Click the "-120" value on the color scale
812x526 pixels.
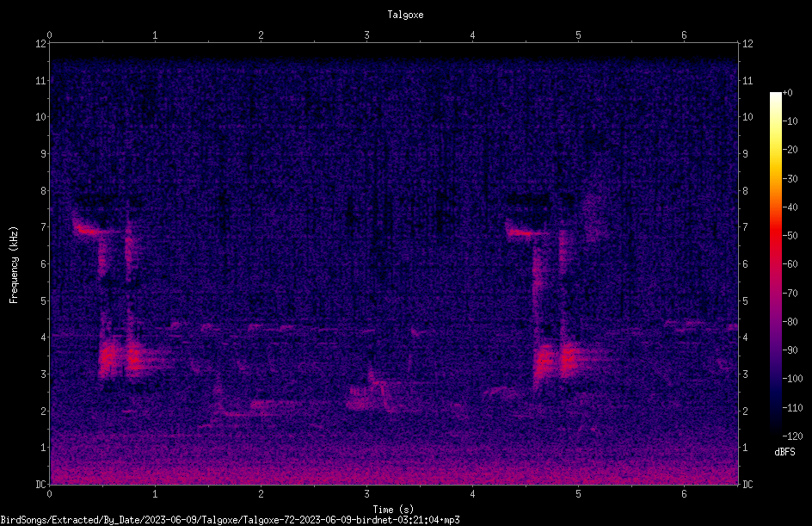tap(792, 436)
